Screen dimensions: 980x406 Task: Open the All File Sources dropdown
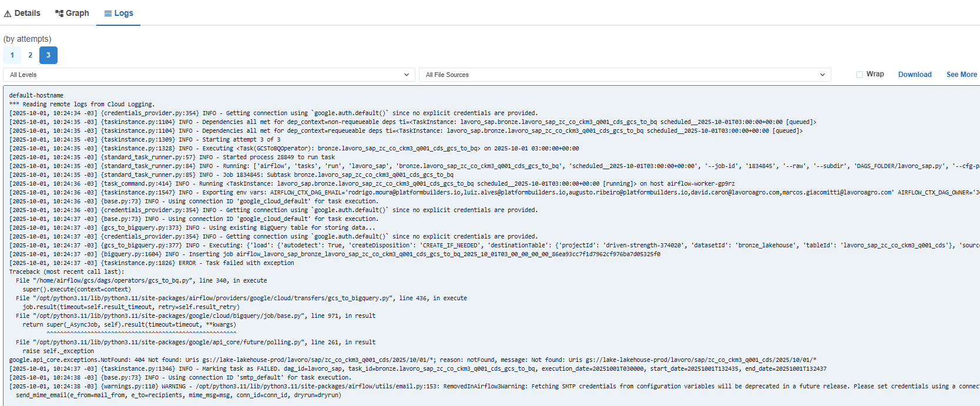[x=625, y=75]
